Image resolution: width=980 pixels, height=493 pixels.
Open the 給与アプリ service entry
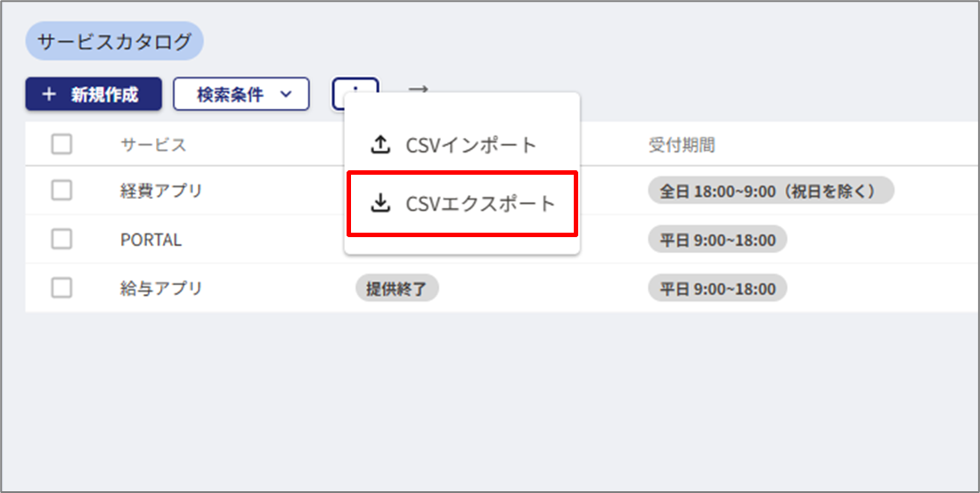click(x=161, y=289)
